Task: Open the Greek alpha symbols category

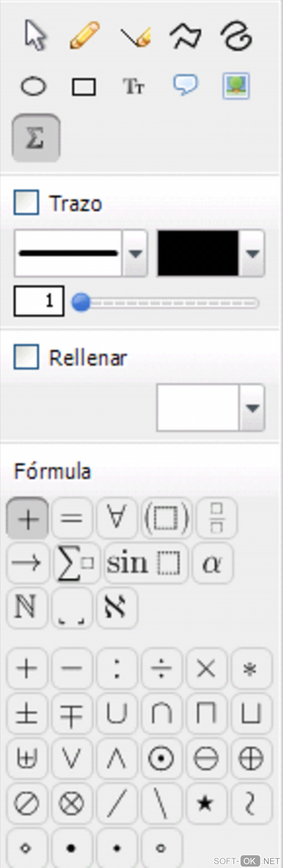Action: click(213, 563)
